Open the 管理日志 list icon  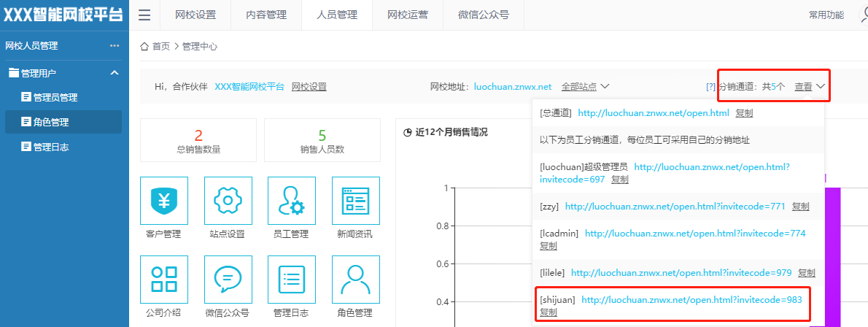pyautogui.click(x=291, y=280)
